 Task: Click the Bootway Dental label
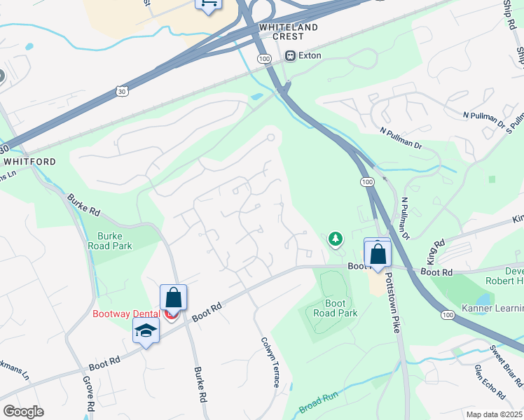coord(126,314)
